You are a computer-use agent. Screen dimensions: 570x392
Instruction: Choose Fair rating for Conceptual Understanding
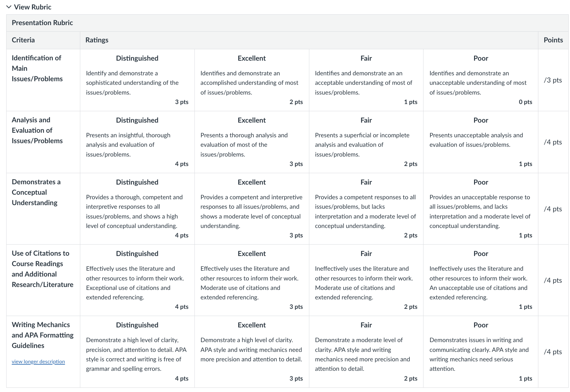pos(366,209)
